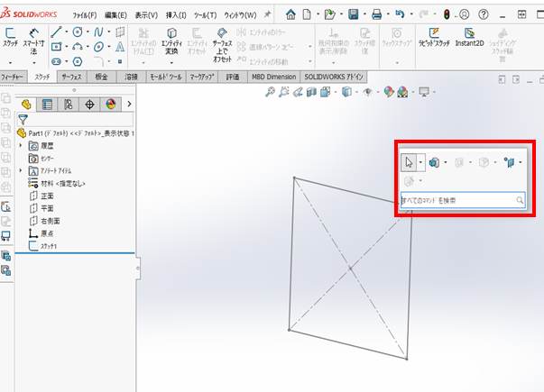
Task: Open the select cursor dropdown in popup
Action: pyautogui.click(x=420, y=162)
